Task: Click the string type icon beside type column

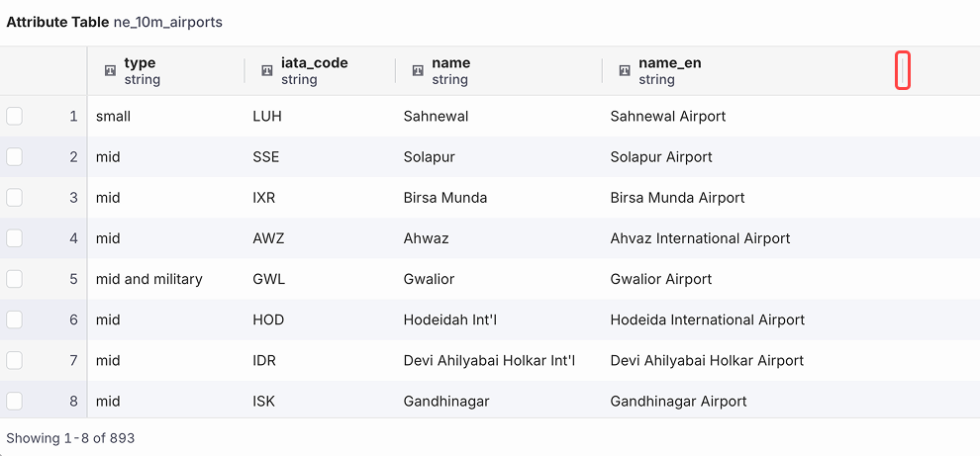Action: tap(110, 70)
